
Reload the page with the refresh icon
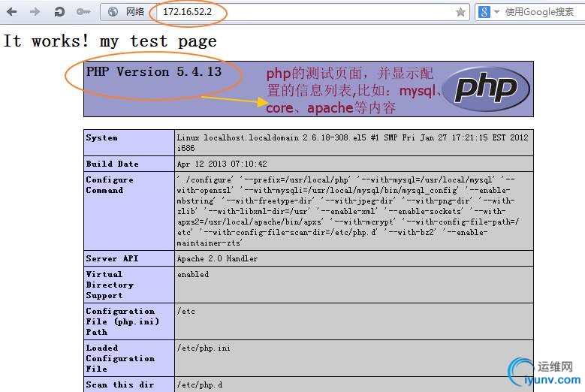tap(59, 12)
